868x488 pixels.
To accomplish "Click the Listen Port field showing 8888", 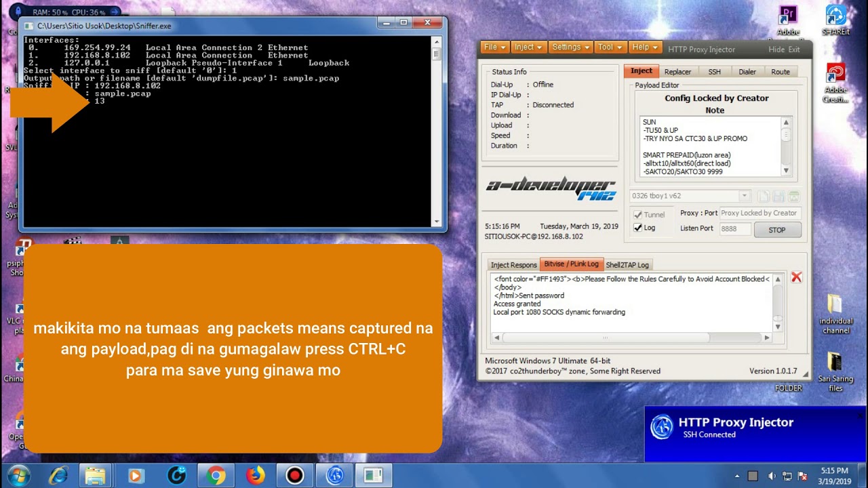I will (x=734, y=229).
